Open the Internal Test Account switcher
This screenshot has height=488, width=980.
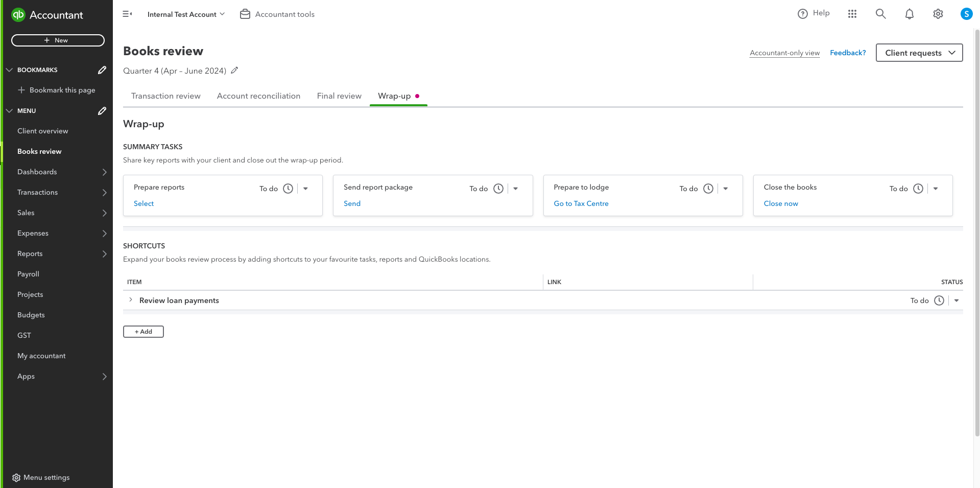tap(186, 14)
